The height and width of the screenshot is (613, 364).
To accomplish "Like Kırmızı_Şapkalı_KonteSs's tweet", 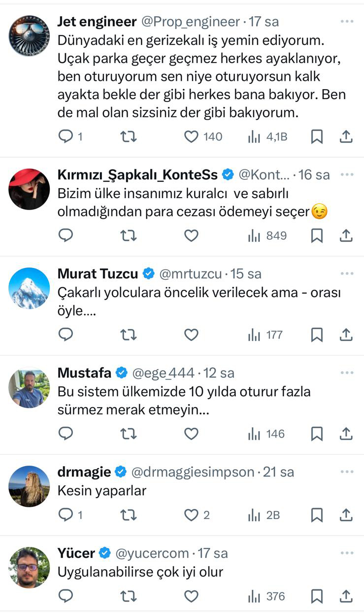I will (191, 236).
